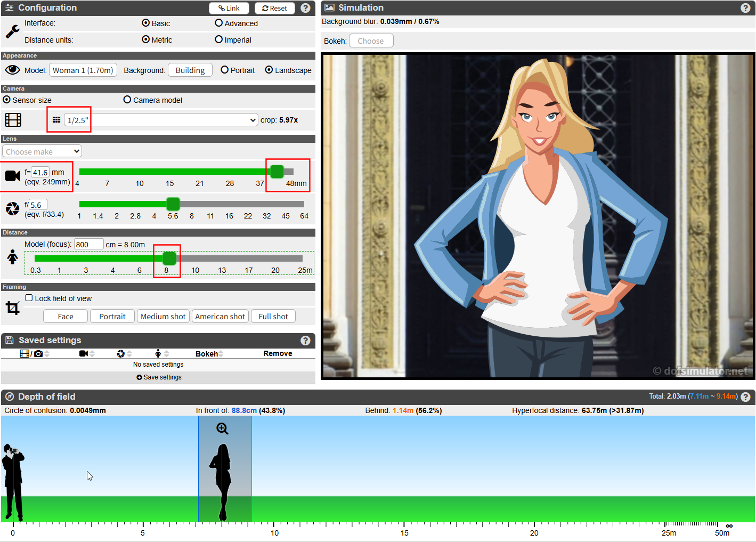This screenshot has height=542, width=756.
Task: Zoom into depth of field magnifier icon
Action: (x=222, y=428)
